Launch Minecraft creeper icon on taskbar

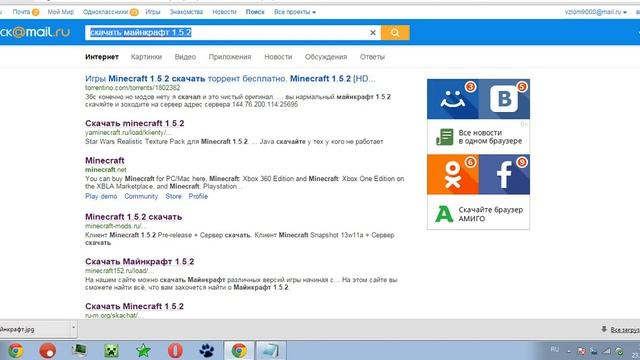pyautogui.click(x=111, y=351)
